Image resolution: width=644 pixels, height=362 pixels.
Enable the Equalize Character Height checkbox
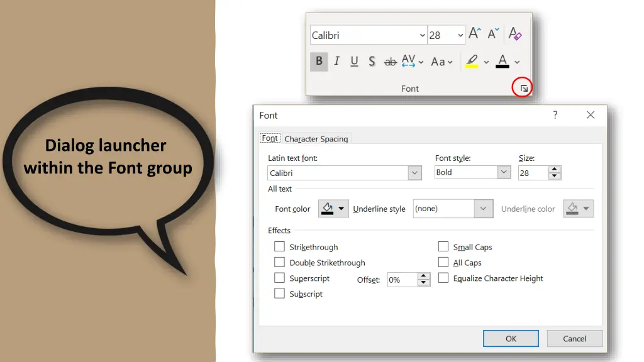click(x=443, y=278)
